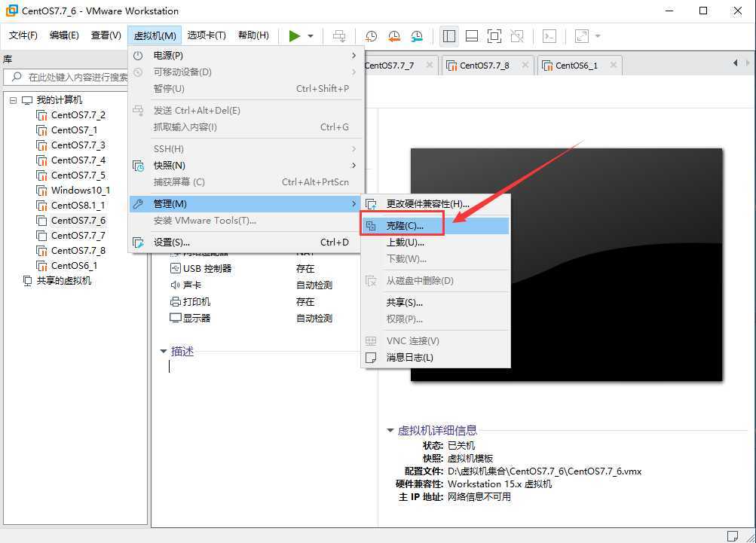The width and height of the screenshot is (756, 543).
Task: Click the green power on play button
Action: tap(295, 36)
